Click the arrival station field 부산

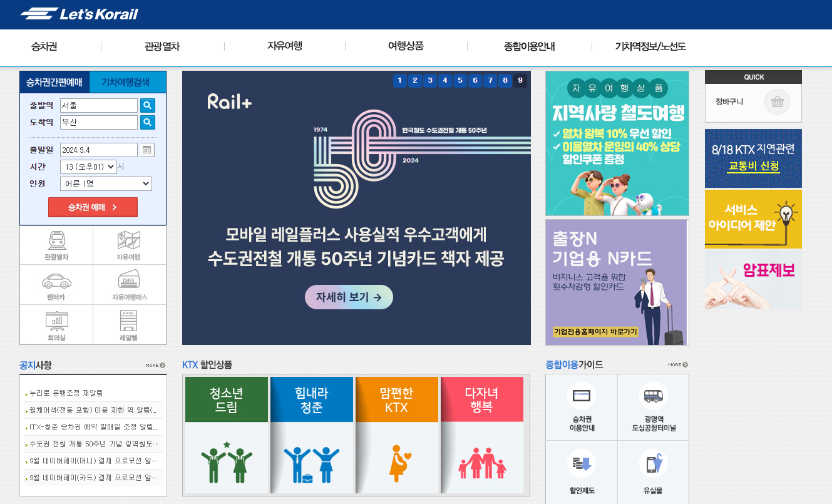pyautogui.click(x=99, y=122)
